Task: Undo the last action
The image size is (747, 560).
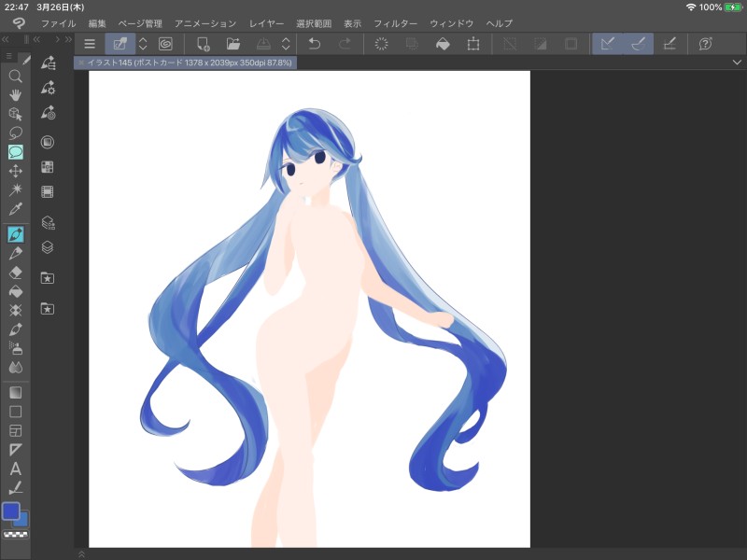Action: tap(315, 44)
